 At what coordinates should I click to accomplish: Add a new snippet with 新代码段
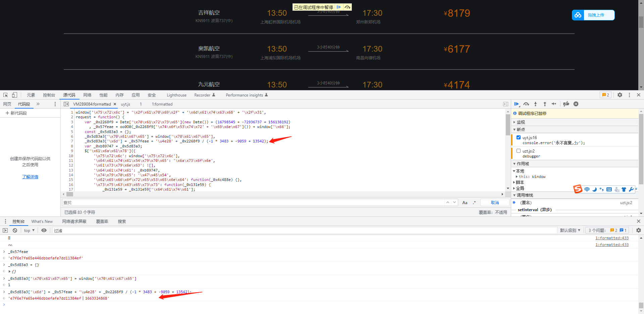(16, 113)
